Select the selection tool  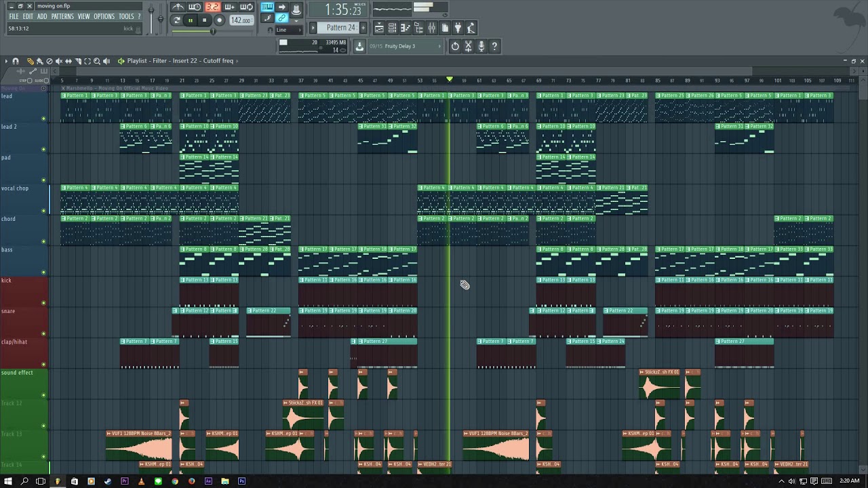tap(87, 61)
